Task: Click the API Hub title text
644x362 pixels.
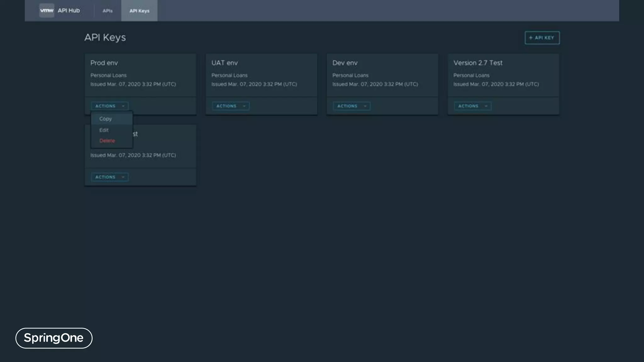Action: click(x=69, y=10)
